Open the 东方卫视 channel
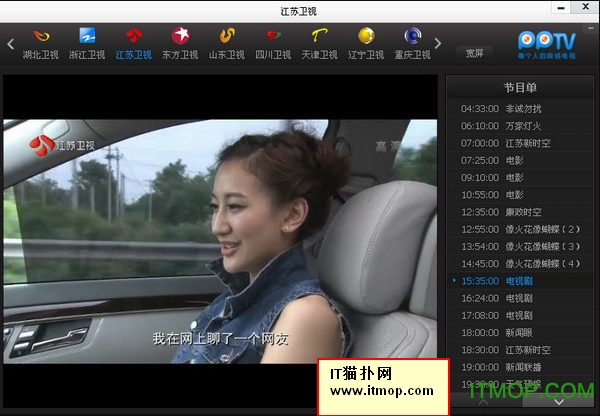The image size is (600, 416). 180,43
